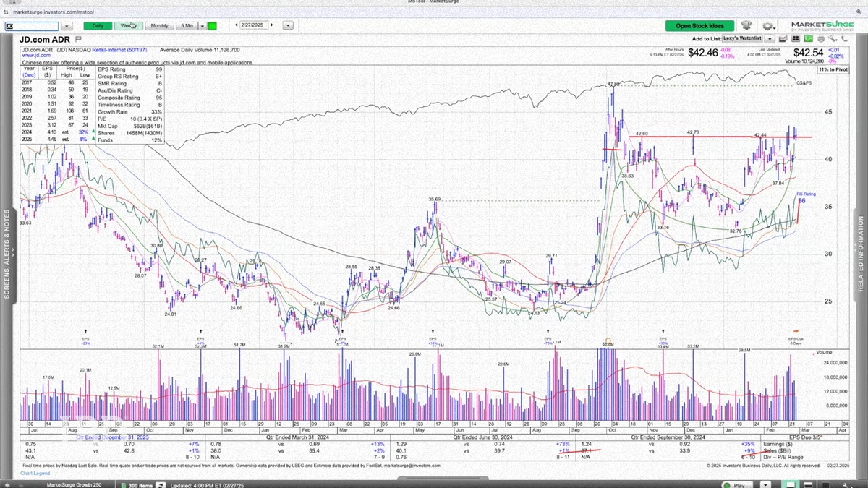Click the multi-chart grid layout icon
868x488 pixels.
point(796,38)
